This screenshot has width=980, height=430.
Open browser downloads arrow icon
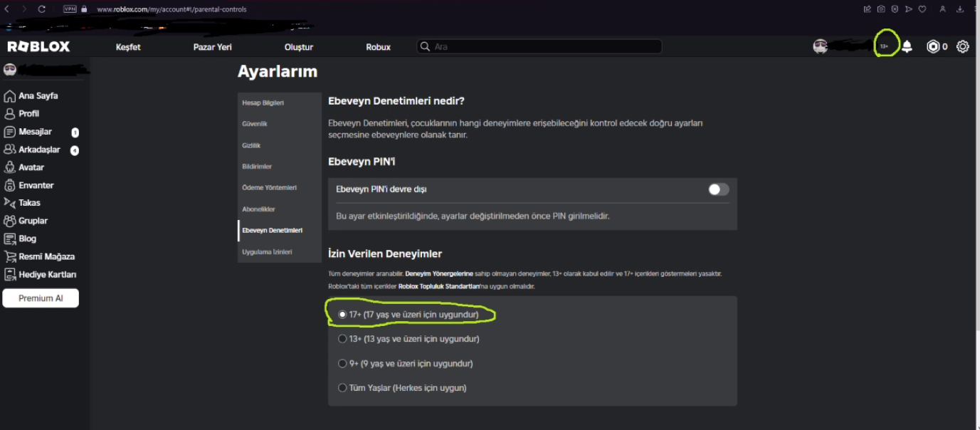(960, 9)
